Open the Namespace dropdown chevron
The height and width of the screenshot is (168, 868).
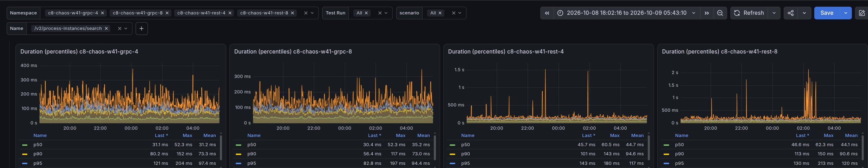(312, 13)
